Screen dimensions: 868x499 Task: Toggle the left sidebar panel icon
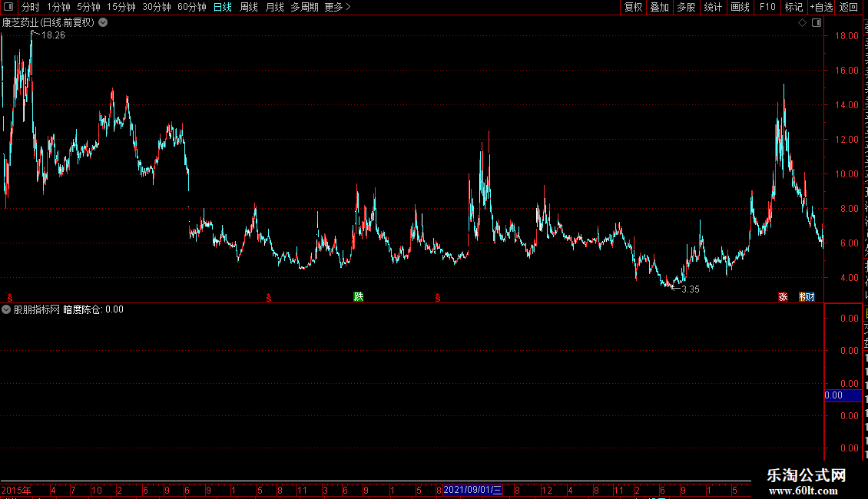click(x=8, y=7)
